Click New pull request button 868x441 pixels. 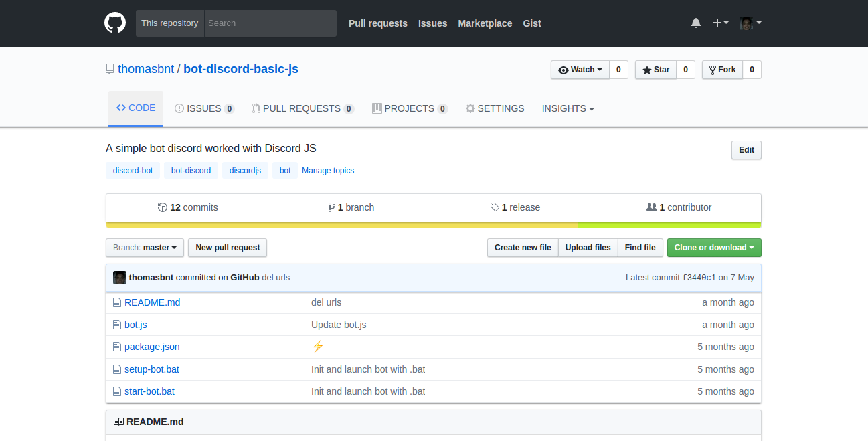(x=228, y=248)
